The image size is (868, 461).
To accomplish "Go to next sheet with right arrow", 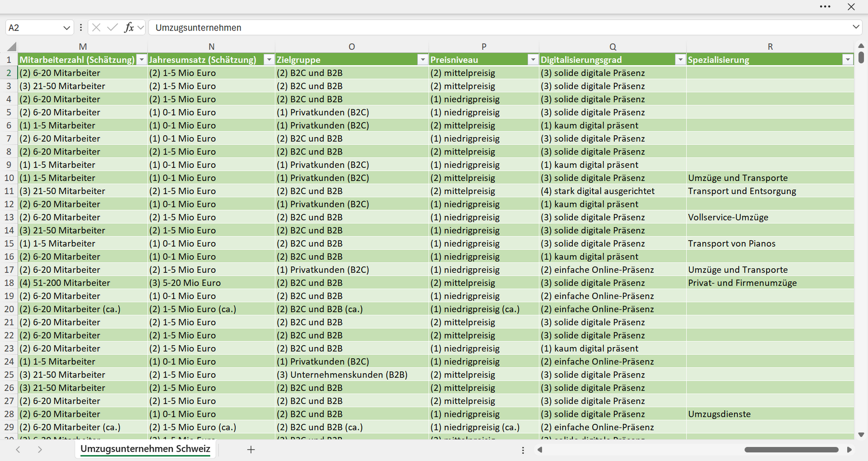I will click(x=40, y=449).
